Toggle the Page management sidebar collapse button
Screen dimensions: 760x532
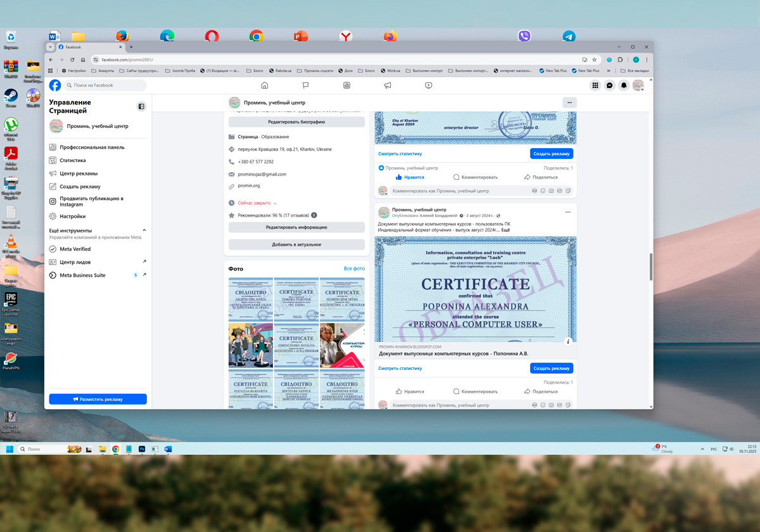click(x=141, y=106)
